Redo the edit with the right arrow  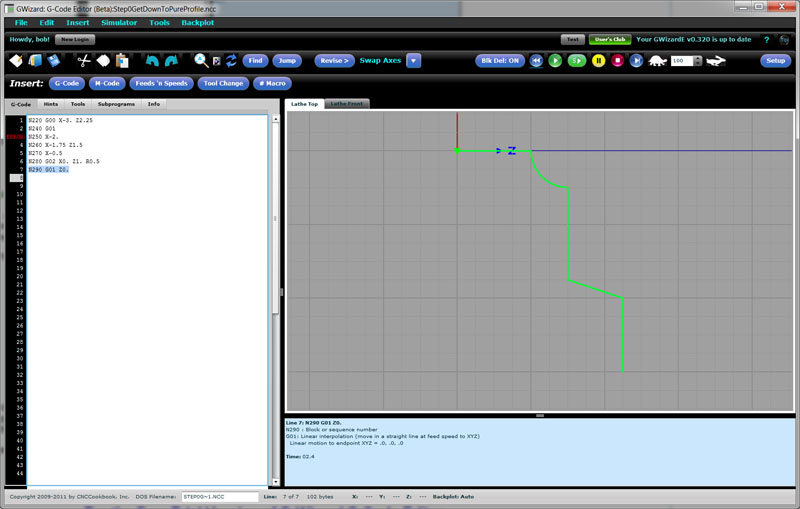[171, 61]
